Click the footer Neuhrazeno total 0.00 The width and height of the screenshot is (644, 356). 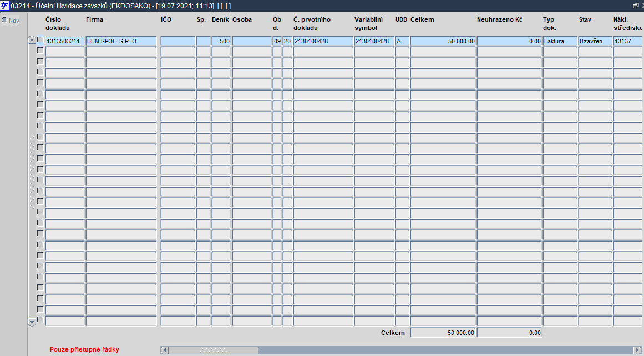point(509,333)
